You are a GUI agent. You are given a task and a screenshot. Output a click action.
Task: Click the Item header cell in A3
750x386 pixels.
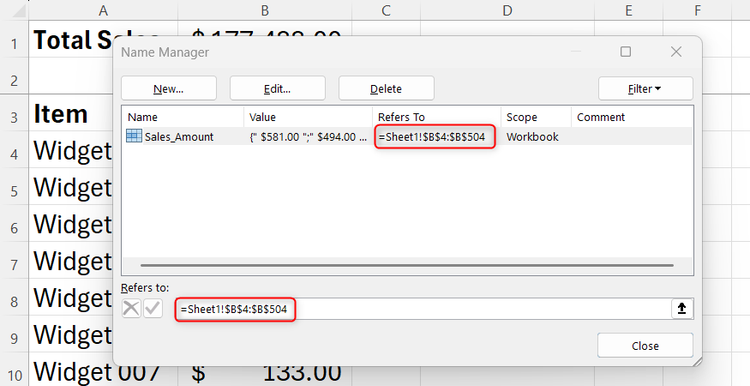tap(71, 114)
